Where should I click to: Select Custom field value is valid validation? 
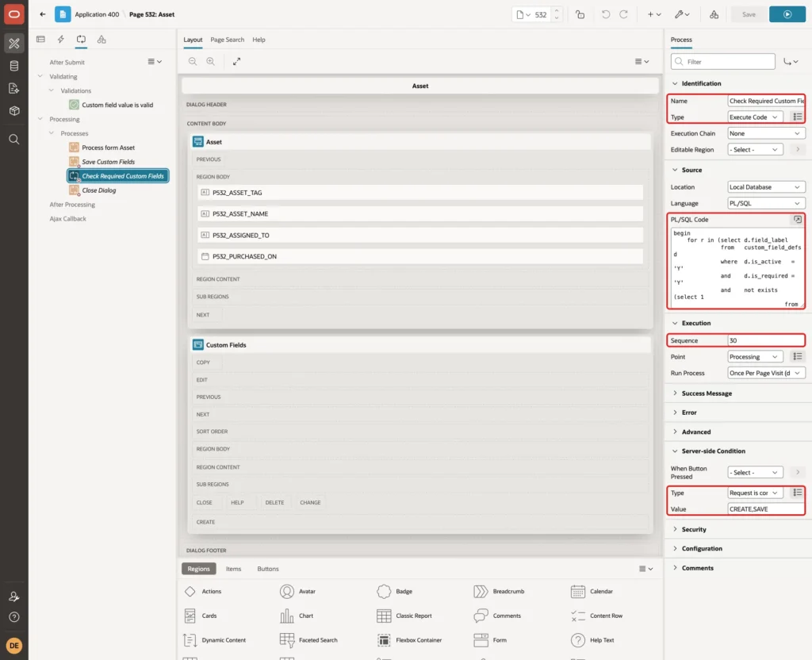point(117,105)
